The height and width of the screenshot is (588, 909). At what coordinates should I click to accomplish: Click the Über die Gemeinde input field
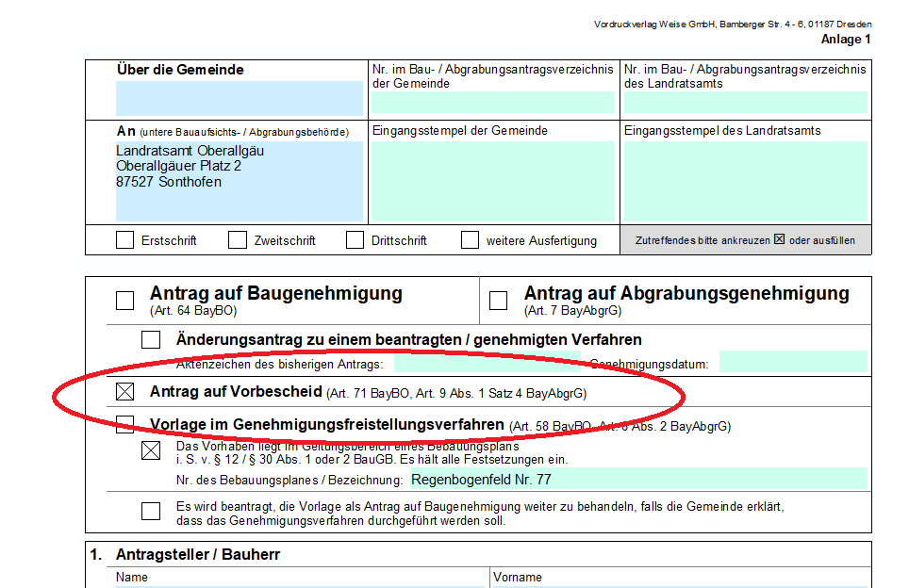pos(236,97)
